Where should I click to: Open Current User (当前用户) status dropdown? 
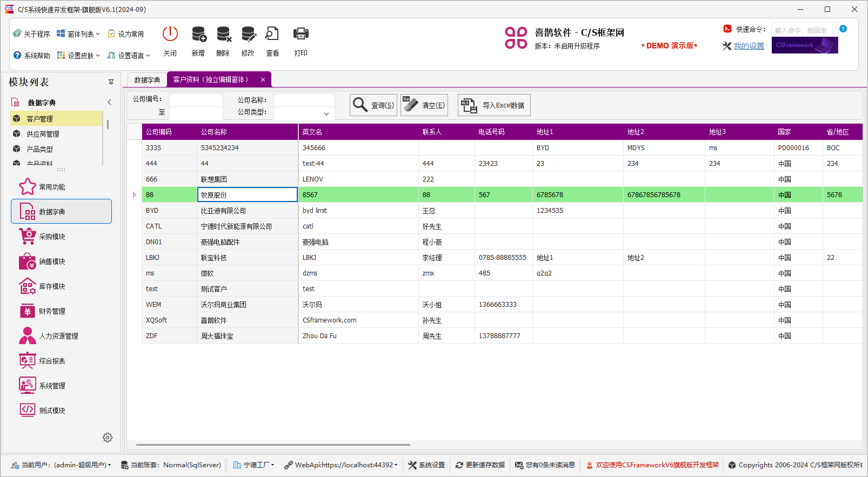coord(61,465)
